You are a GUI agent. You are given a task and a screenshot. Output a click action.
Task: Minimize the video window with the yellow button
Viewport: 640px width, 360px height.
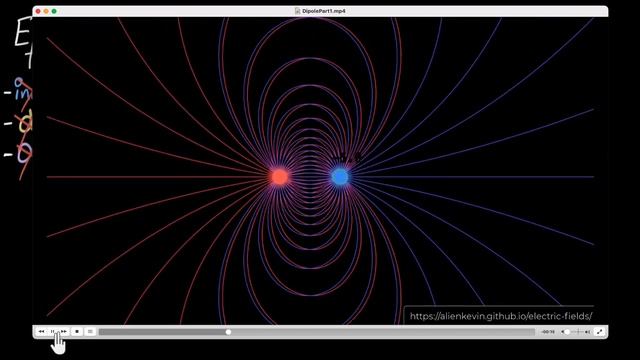pos(46,11)
